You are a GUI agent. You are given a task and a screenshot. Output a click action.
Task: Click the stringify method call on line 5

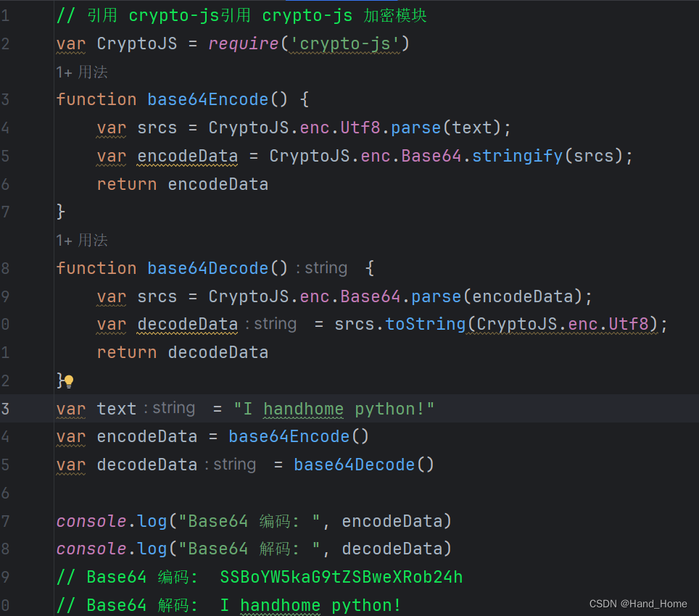[x=517, y=155]
